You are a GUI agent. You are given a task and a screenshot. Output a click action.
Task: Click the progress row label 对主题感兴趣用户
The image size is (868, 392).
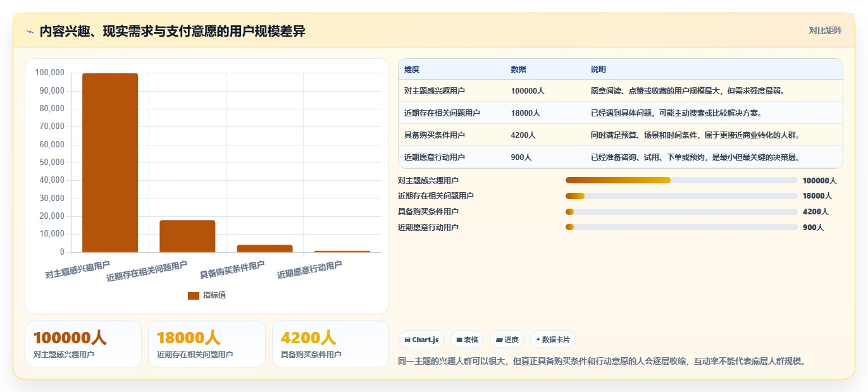click(428, 181)
